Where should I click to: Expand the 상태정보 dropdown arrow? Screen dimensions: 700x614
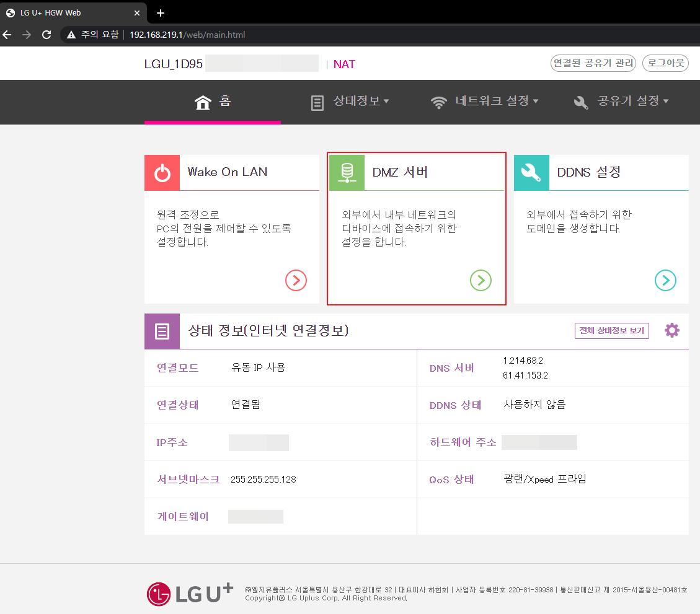(x=386, y=101)
